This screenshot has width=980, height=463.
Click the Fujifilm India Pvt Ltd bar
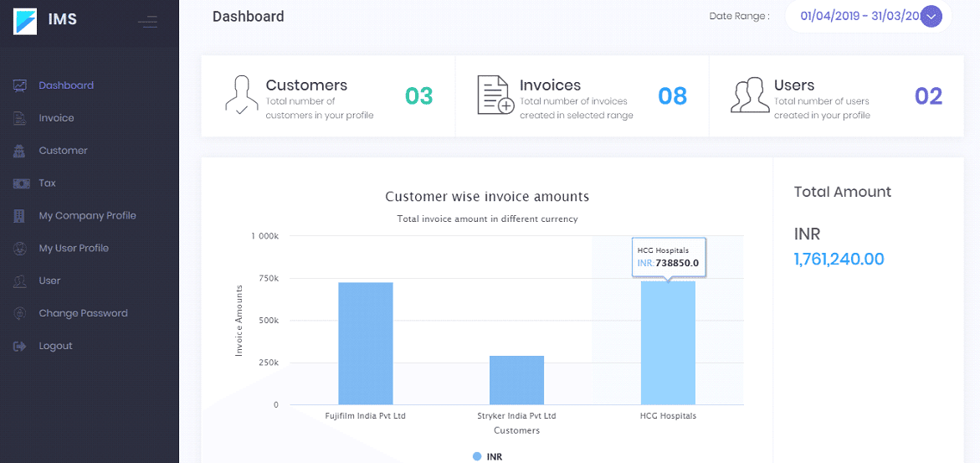coord(366,343)
